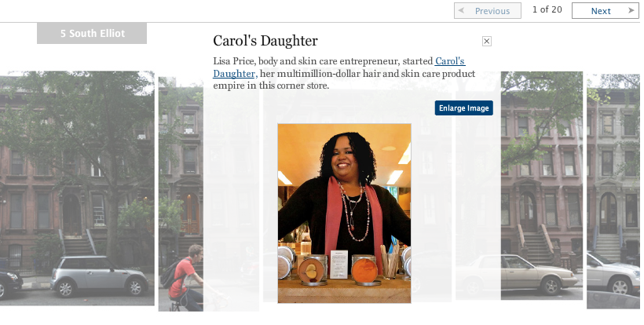Screen dimensions: 644x325
Task: Select the panel with the cyclist
Action: click(181, 194)
